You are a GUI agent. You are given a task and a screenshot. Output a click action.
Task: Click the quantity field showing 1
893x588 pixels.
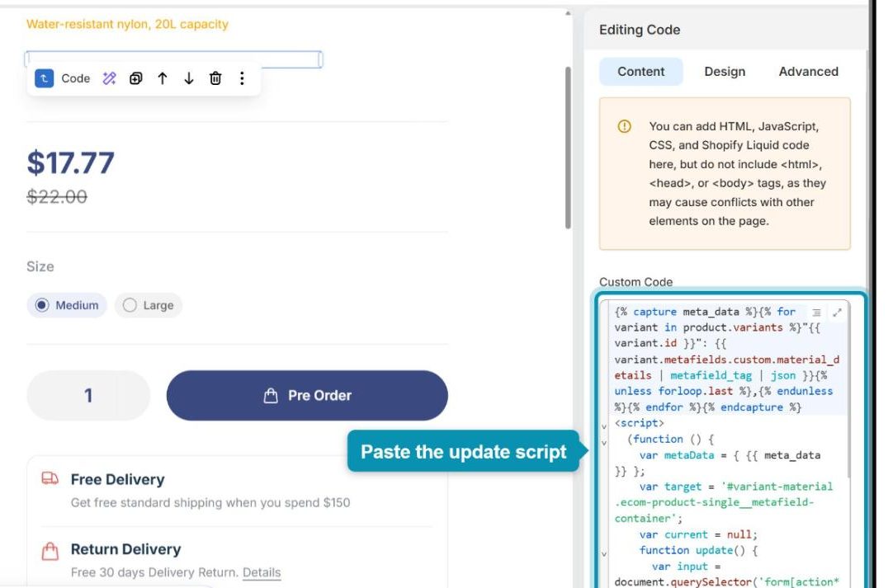coord(88,396)
